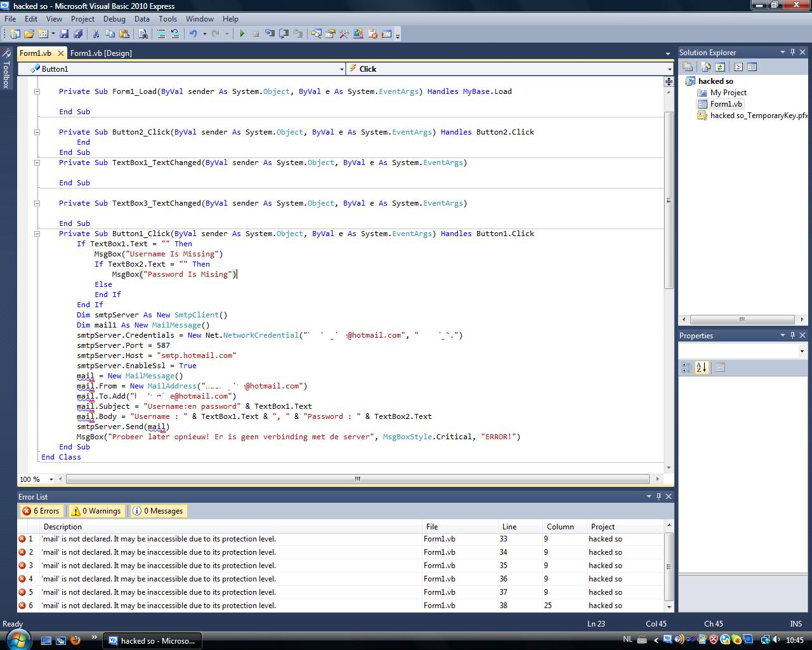Screen dimensions: 812x650
Task: Collapse the Button1_Click sub outline
Action: (x=37, y=234)
